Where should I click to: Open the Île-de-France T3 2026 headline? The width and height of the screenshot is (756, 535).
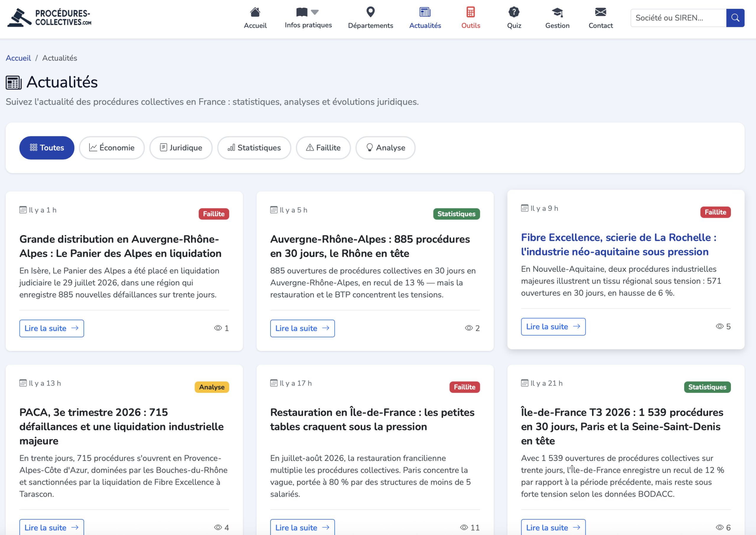[622, 427]
